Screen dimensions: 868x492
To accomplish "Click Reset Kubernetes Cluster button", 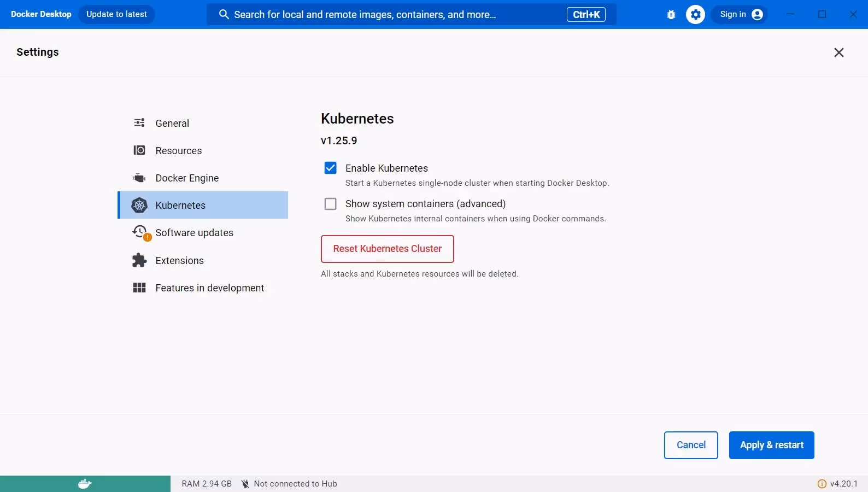I will tap(388, 249).
